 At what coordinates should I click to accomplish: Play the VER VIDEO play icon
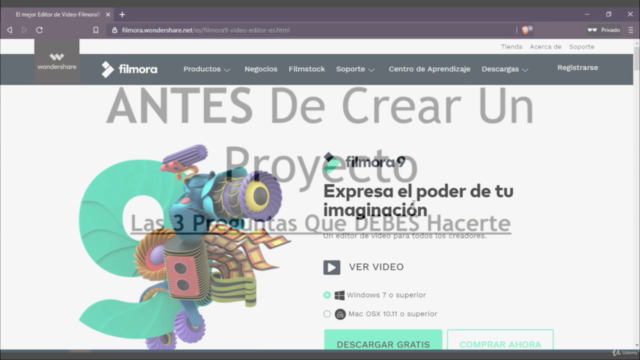(331, 267)
